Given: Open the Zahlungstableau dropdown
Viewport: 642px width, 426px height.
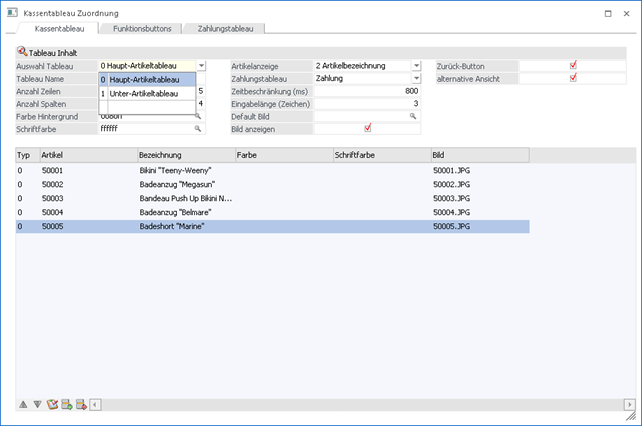Looking at the screenshot, I should point(416,78).
